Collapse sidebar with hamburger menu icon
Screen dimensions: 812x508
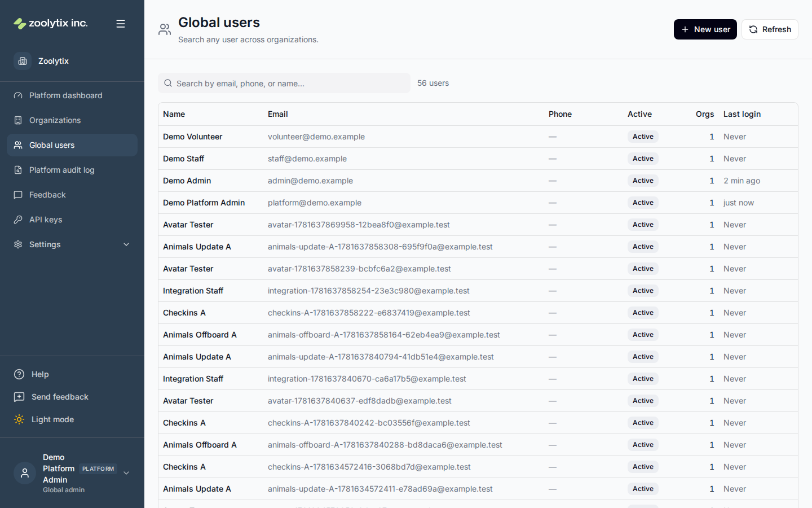click(121, 24)
